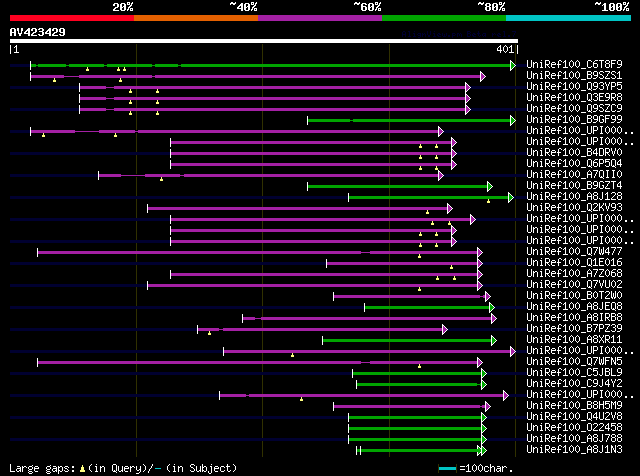
Task: Click the arrowhead ending the UniRef100_A7QII0 alignment
Action: click(x=441, y=176)
